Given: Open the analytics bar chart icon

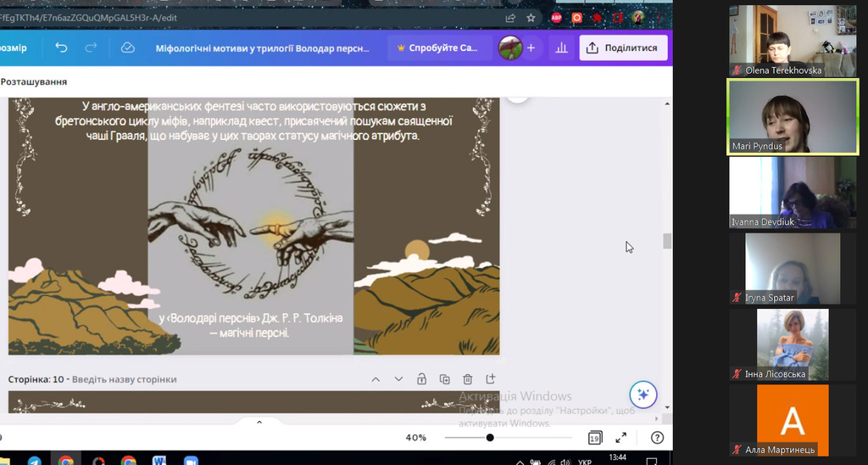Looking at the screenshot, I should [561, 48].
